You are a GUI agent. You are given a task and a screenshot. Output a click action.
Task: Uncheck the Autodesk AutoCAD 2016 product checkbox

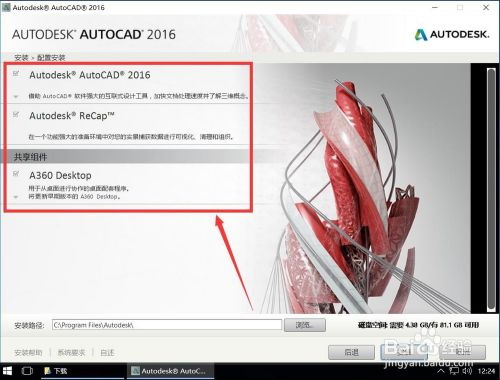16,74
